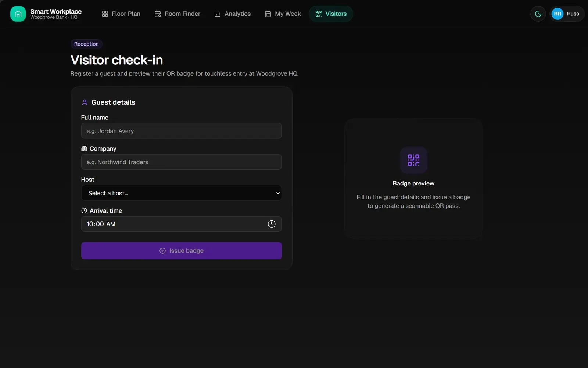The height and width of the screenshot is (368, 588).
Task: Toggle dark mode with the moon icon
Action: pos(538,14)
